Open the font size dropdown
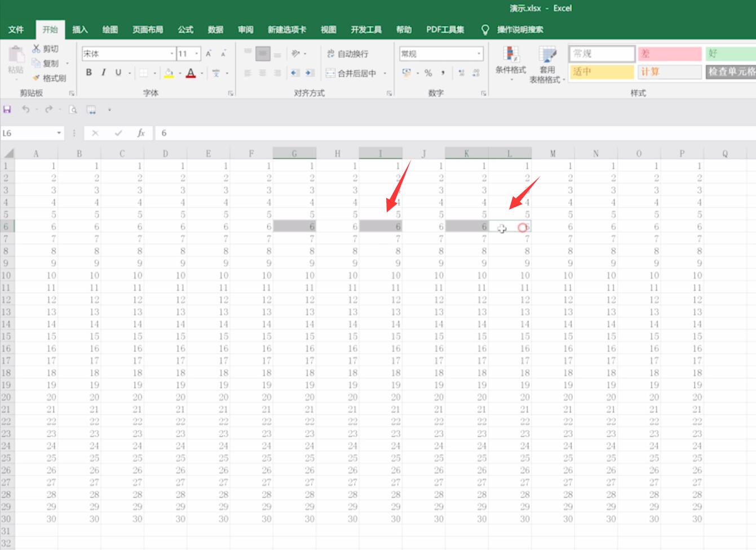Screen dimensions: 756x550 [197, 54]
